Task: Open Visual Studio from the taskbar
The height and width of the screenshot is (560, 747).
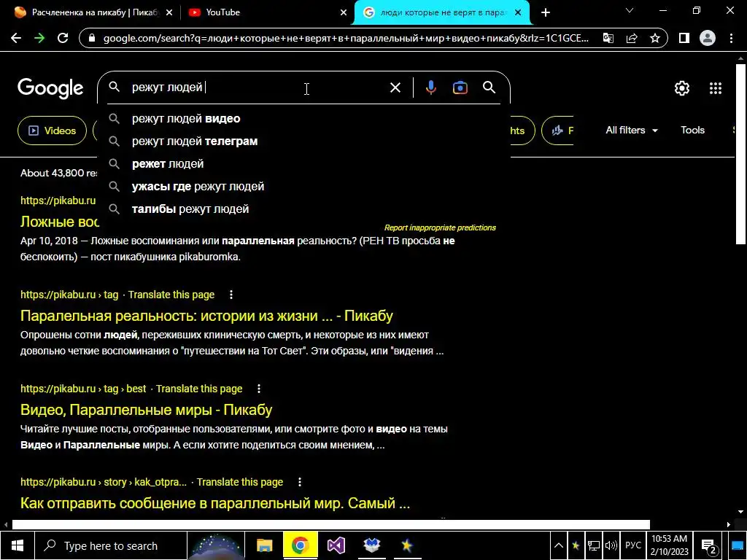Action: [336, 545]
